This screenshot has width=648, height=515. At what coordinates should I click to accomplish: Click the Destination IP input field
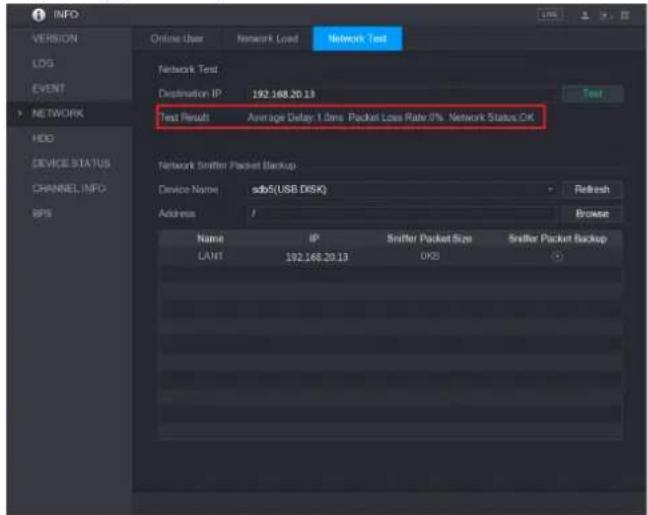[402, 94]
